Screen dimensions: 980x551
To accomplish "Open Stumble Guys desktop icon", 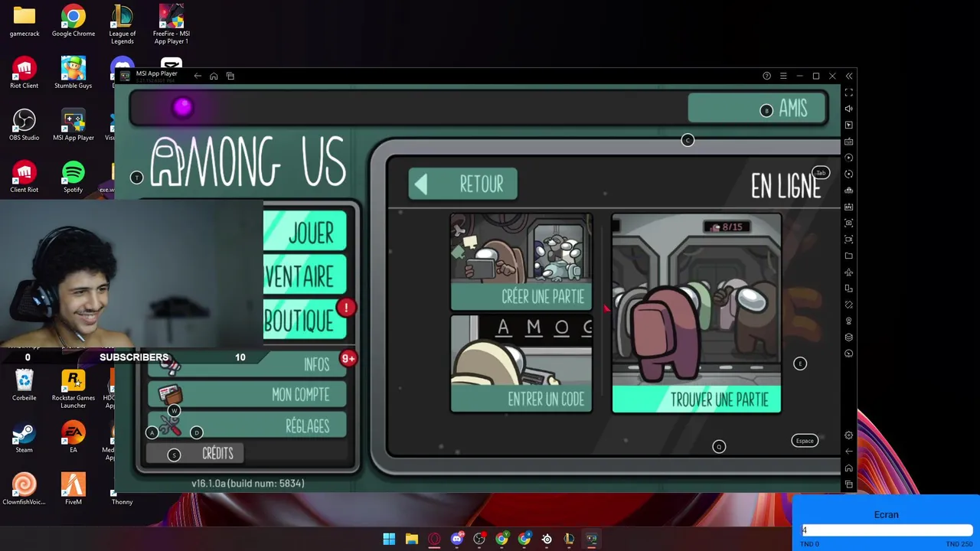I will pyautogui.click(x=73, y=73).
